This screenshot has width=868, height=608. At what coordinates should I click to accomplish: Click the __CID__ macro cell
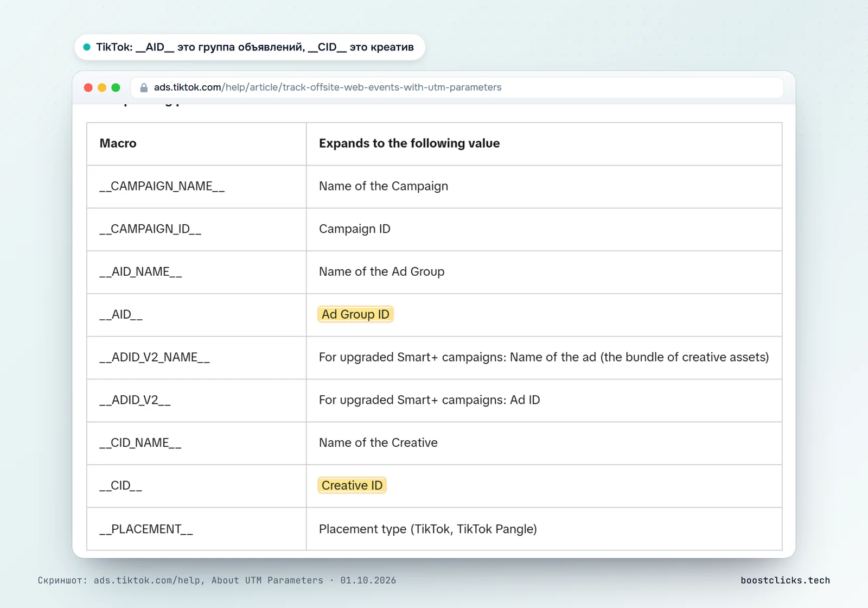[196, 486]
